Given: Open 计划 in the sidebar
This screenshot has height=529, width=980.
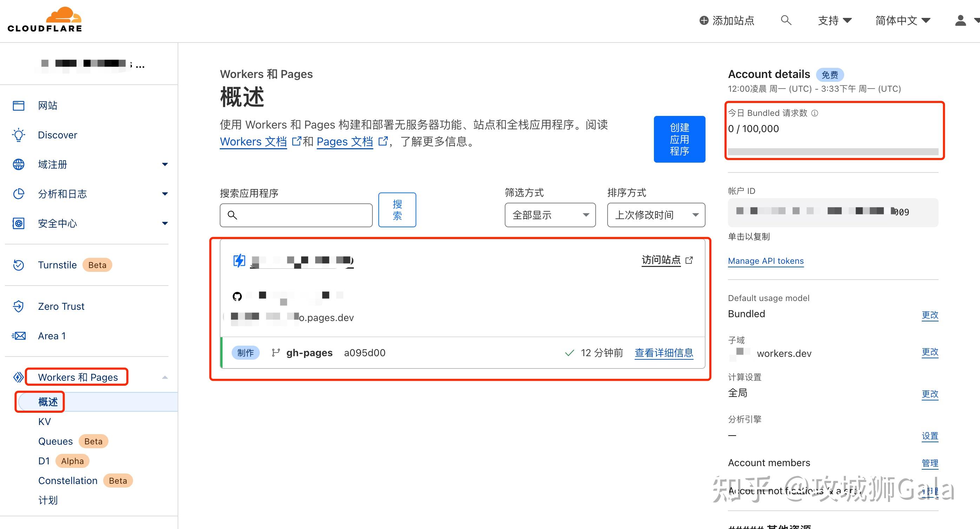Looking at the screenshot, I should [48, 501].
